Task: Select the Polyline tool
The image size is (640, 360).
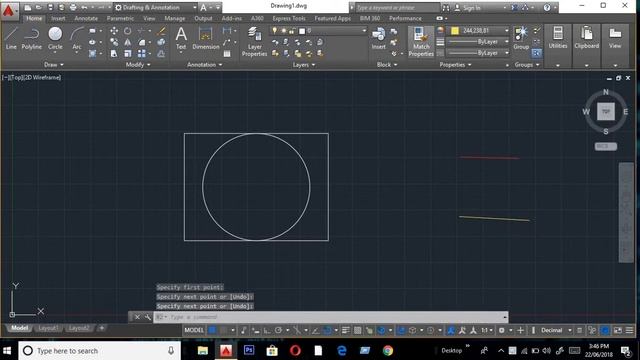Action: tap(31, 39)
